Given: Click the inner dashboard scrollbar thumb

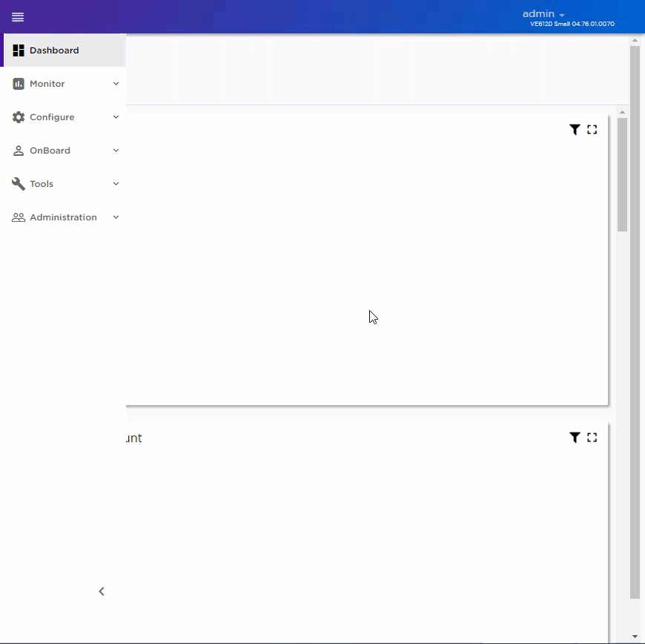Looking at the screenshot, I should (622, 174).
